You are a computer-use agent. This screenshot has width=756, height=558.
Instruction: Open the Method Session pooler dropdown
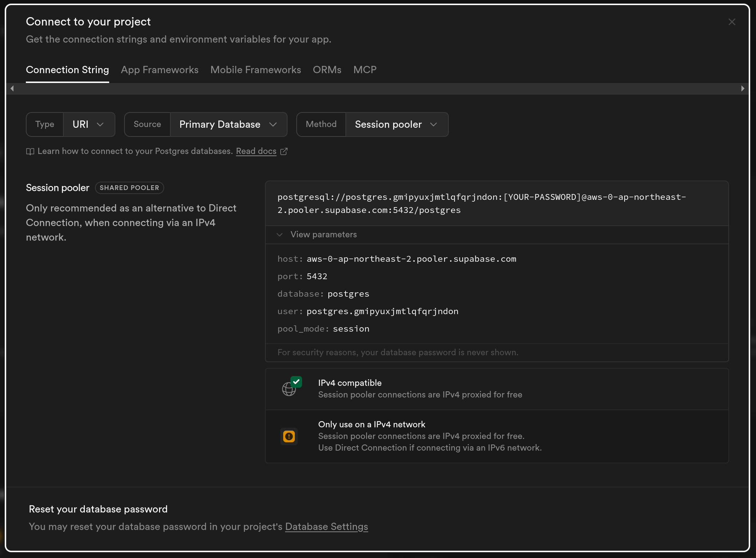pos(397,124)
